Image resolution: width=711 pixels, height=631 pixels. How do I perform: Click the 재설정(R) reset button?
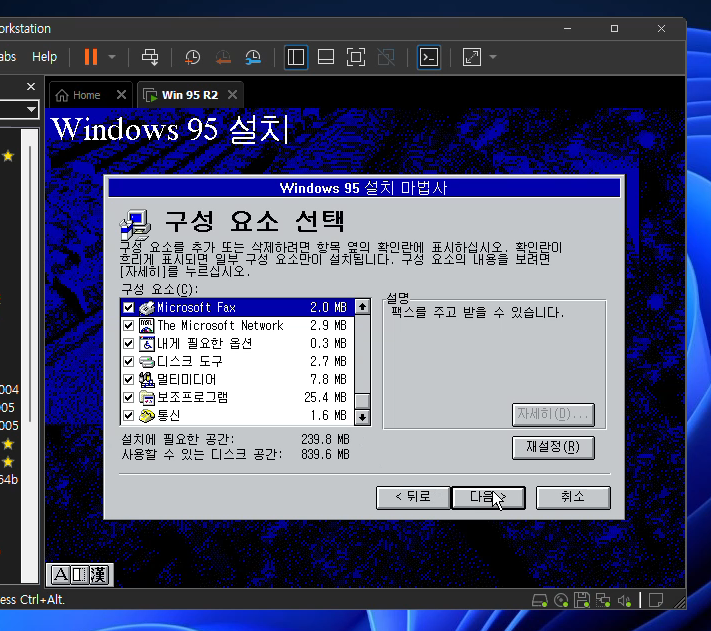click(553, 447)
